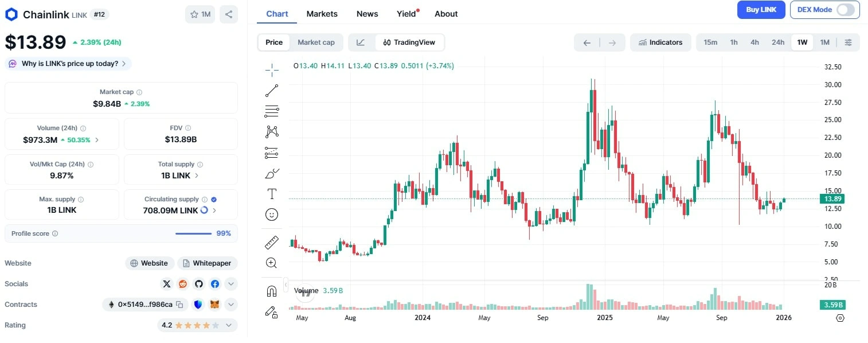Open the News tab
The width and height of the screenshot is (868, 343).
point(367,14)
